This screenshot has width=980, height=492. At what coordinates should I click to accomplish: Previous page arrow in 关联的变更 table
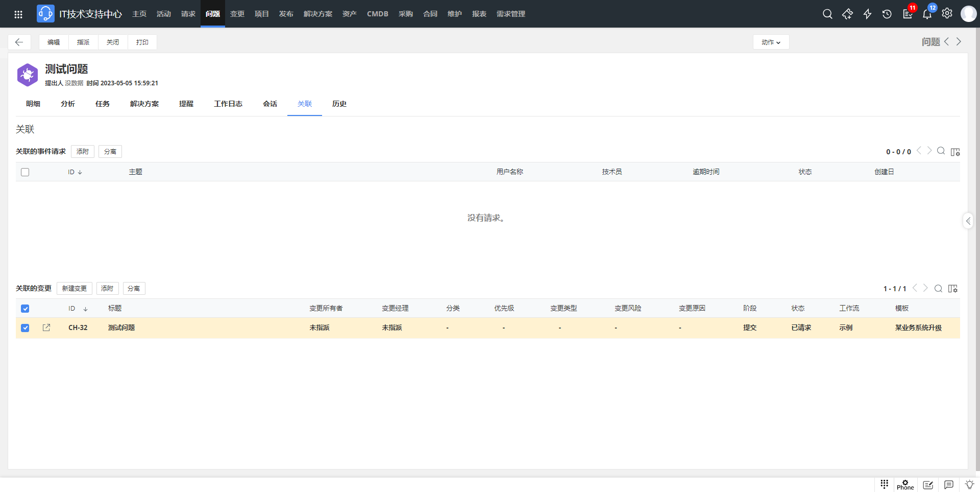coord(915,288)
